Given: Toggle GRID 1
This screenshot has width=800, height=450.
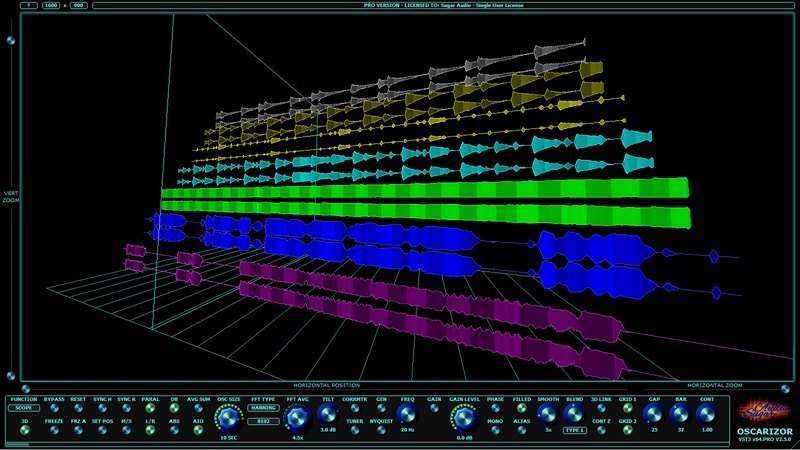Looking at the screenshot, I should point(628,408).
